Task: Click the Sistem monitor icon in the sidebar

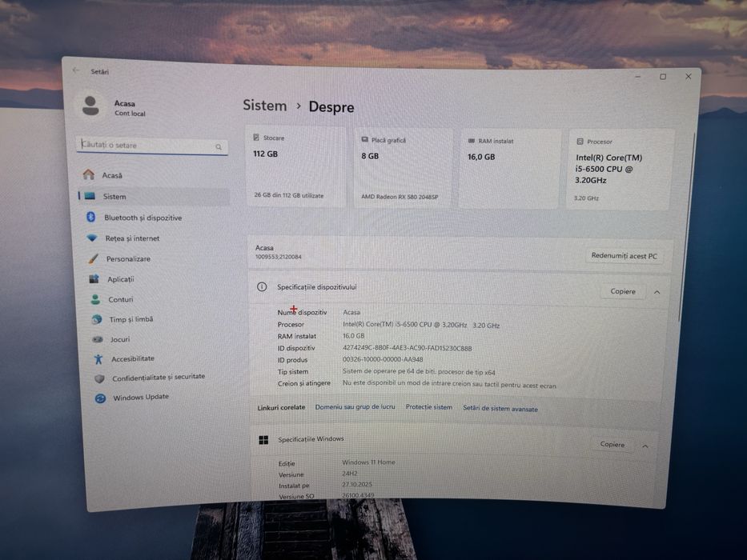Action: [x=90, y=196]
